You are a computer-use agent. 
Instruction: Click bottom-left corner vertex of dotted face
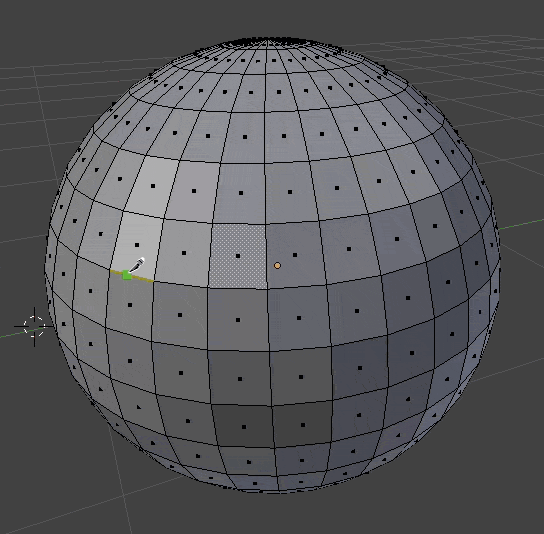208,286
